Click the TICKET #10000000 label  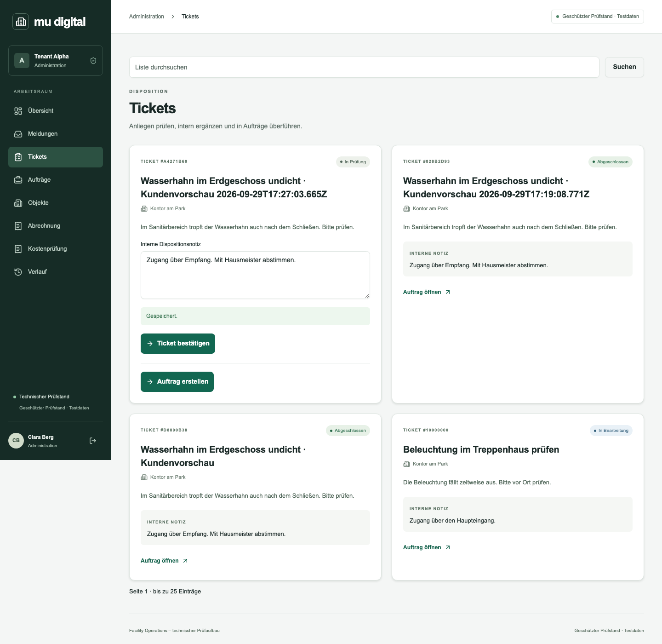point(426,430)
